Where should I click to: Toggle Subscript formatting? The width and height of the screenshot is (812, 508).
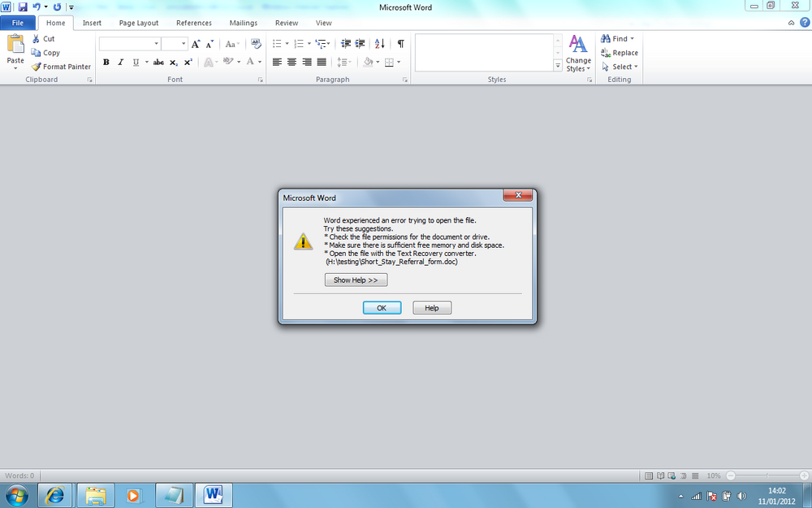174,63
